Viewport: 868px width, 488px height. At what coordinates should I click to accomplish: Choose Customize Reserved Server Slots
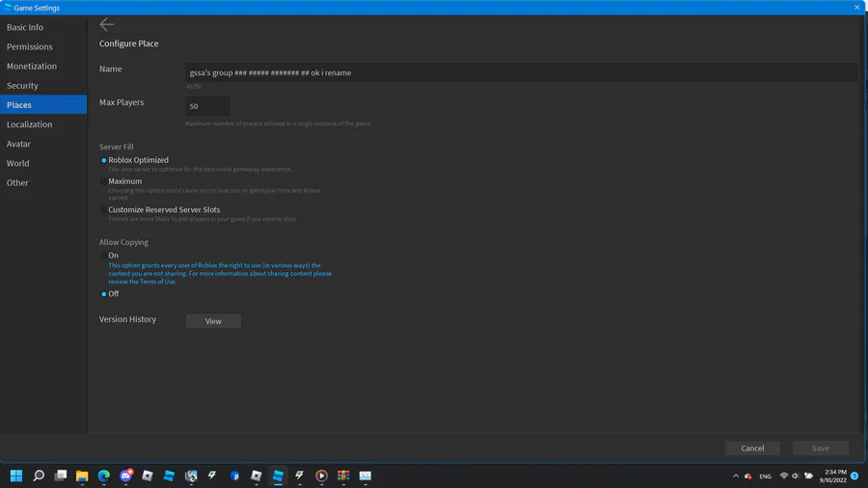[x=103, y=209]
